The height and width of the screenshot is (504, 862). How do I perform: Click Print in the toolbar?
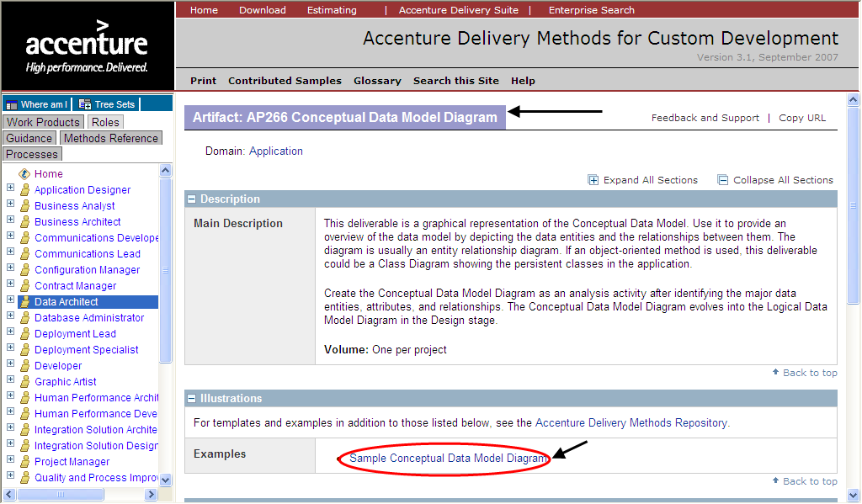point(204,81)
